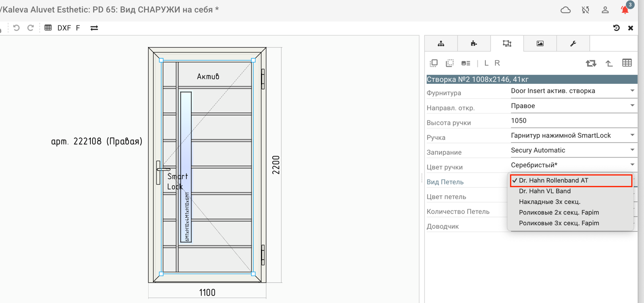Undo the last action
The height and width of the screenshot is (303, 644).
pos(16,28)
